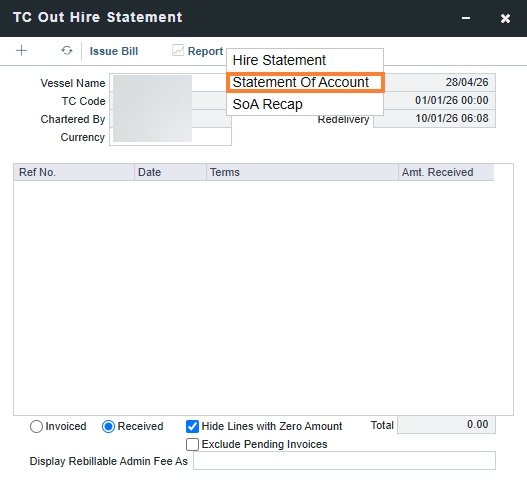
Task: Click the refresh icon in toolbar
Action: (x=67, y=51)
